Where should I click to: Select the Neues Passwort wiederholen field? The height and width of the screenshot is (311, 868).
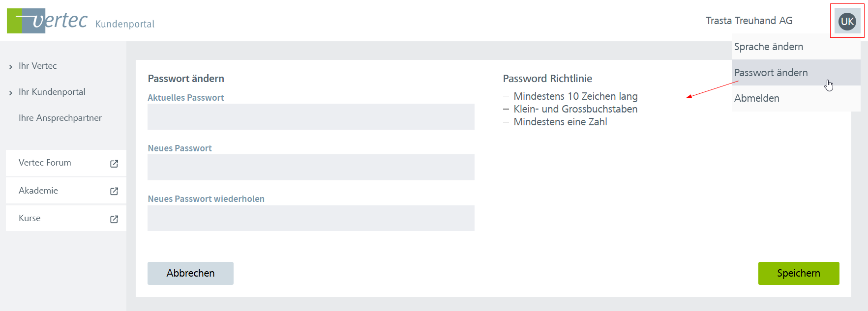[x=311, y=218]
